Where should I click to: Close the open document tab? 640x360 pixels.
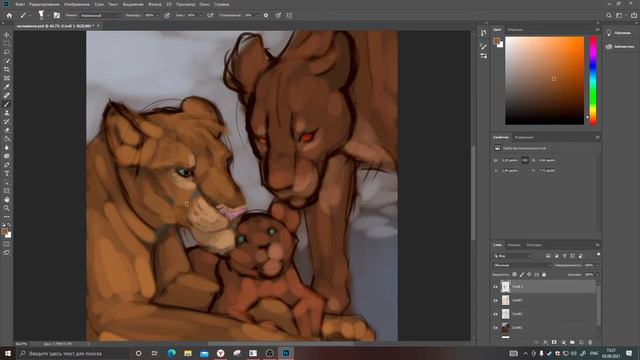point(98,26)
